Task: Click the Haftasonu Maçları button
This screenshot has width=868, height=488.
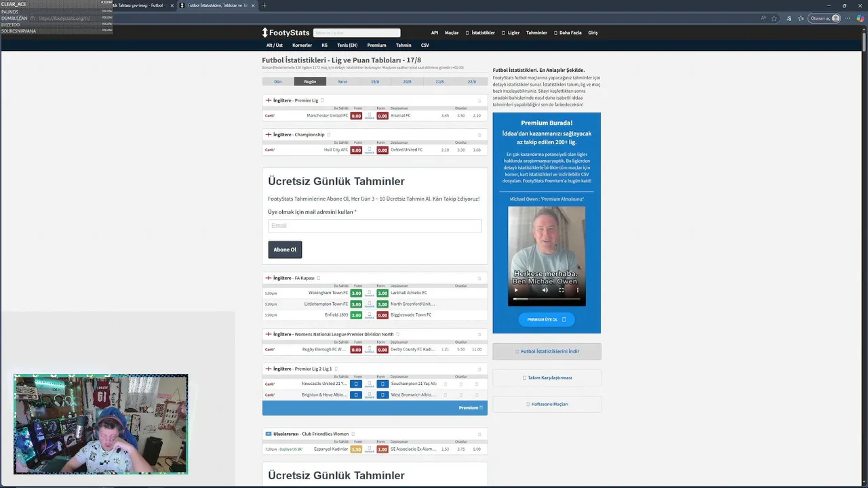Action: [547, 404]
